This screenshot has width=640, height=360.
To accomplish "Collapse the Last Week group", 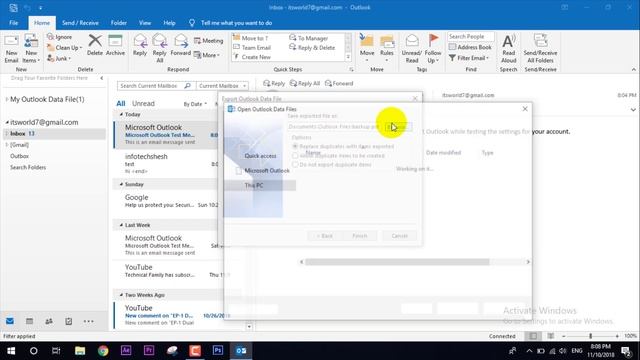I will tap(121, 225).
